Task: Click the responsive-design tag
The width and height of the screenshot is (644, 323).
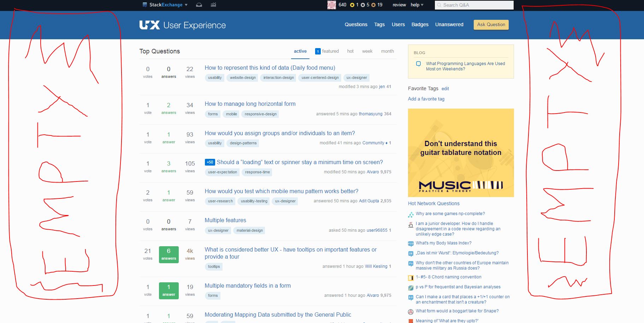Action: pyautogui.click(x=261, y=114)
